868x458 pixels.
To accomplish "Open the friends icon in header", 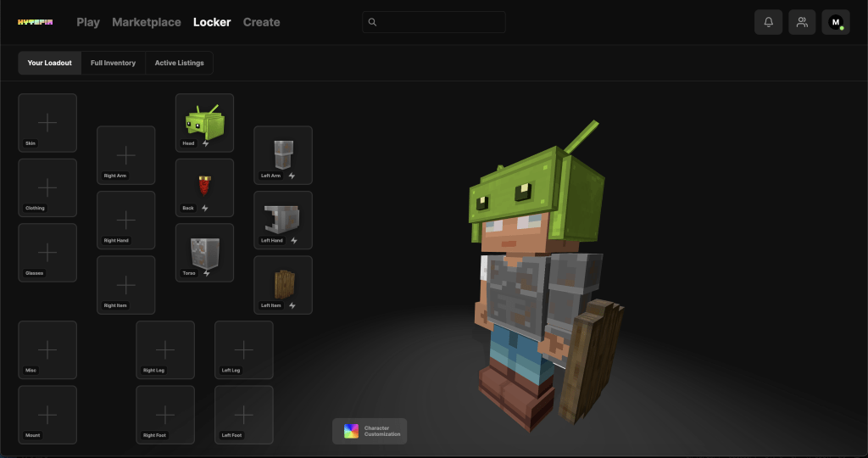I will click(802, 22).
